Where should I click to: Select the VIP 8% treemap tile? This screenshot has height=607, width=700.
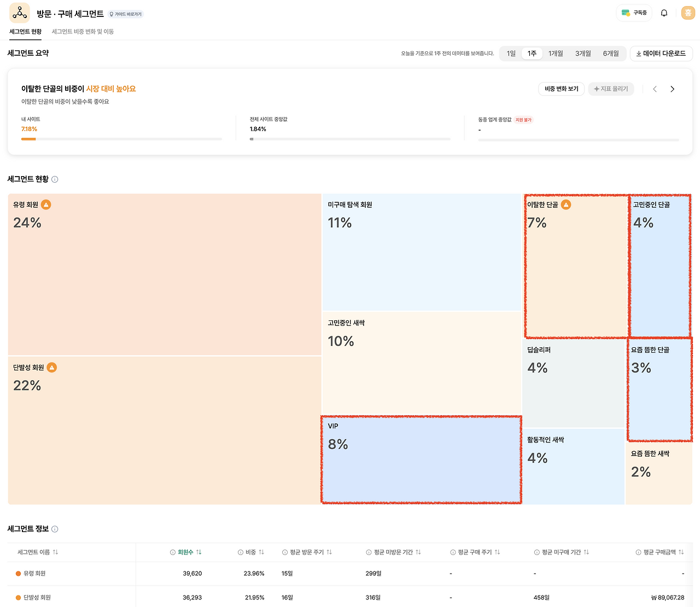[422, 460]
